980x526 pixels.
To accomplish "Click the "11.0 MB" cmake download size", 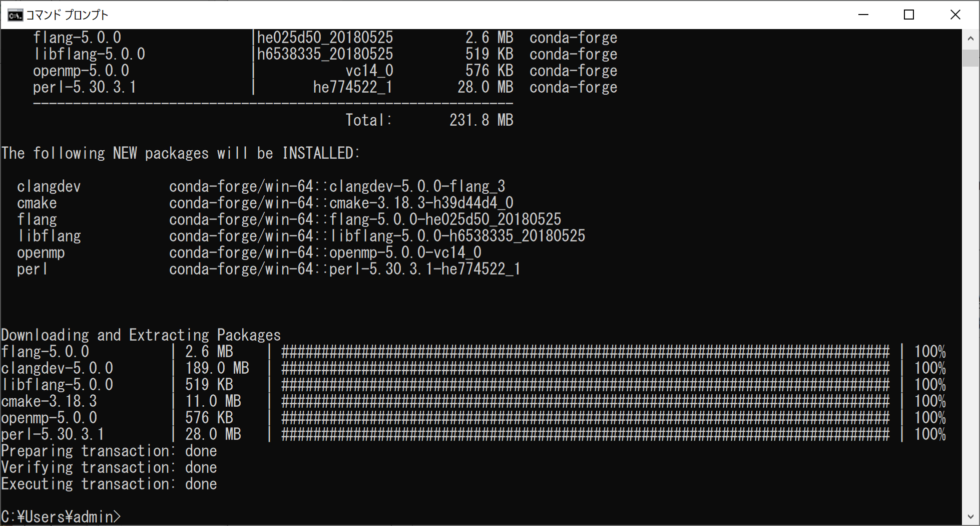I will tap(213, 401).
